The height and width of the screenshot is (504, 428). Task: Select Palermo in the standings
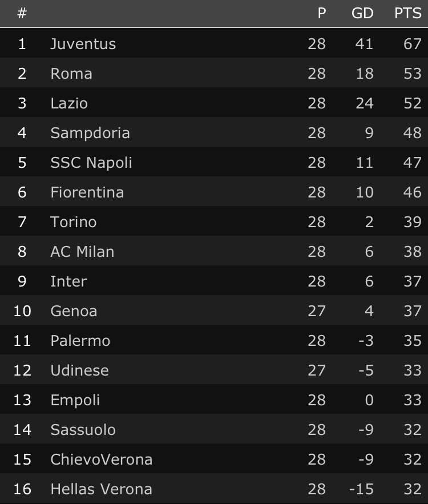click(x=80, y=341)
